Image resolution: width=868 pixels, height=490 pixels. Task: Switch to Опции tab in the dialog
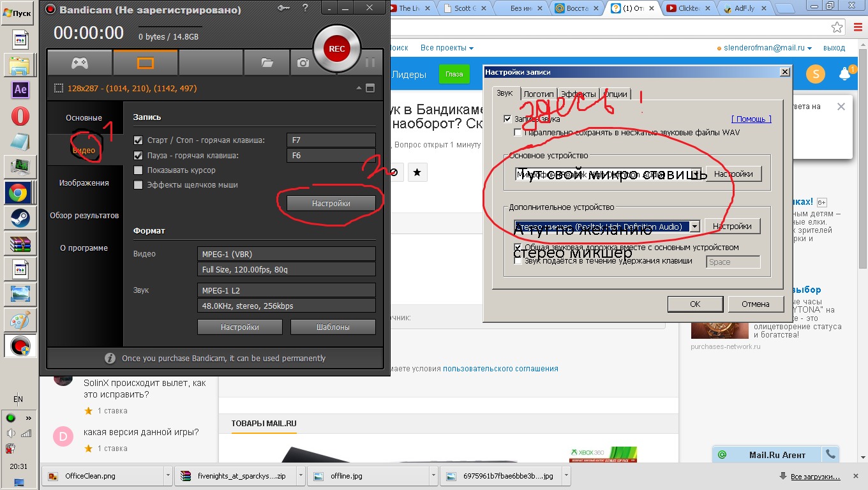616,94
